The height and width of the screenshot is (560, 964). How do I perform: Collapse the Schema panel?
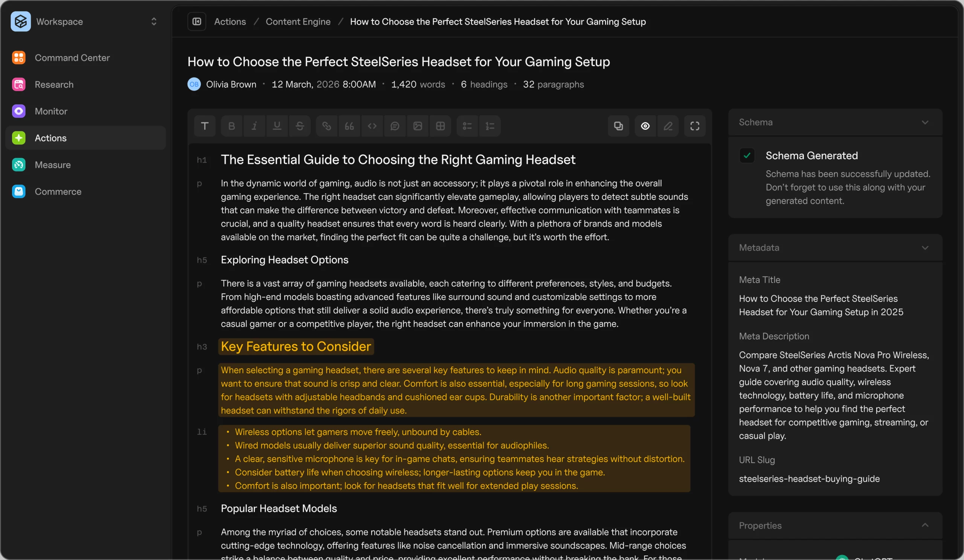pyautogui.click(x=924, y=123)
